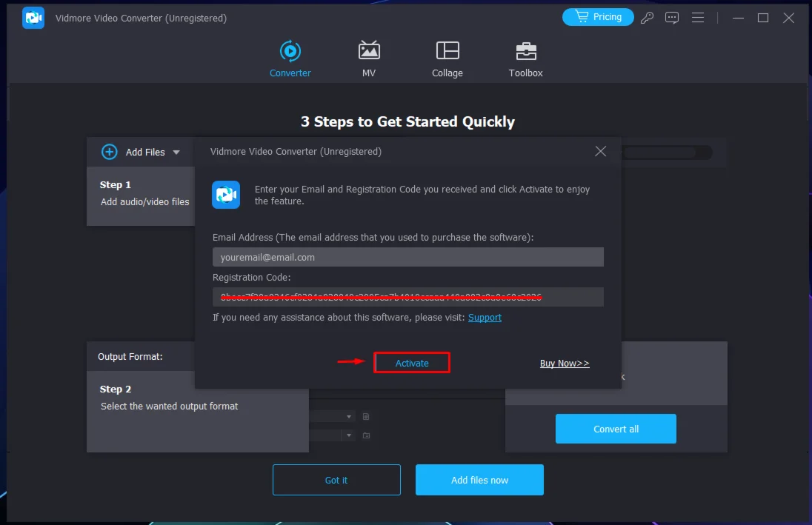Screen dimensions: 812x525
Task: Open the Converter tab
Action: coord(290,59)
